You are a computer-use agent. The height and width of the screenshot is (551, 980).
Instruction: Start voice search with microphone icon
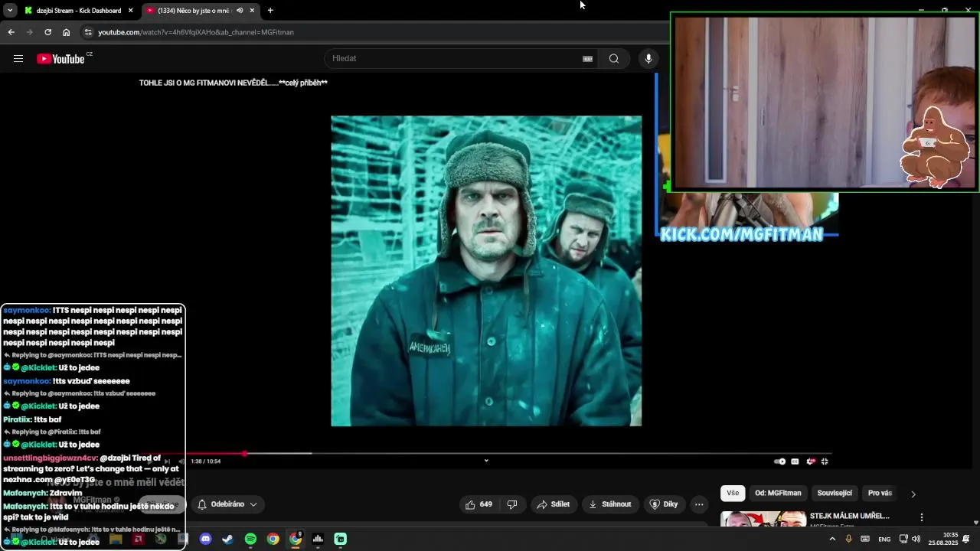(648, 59)
